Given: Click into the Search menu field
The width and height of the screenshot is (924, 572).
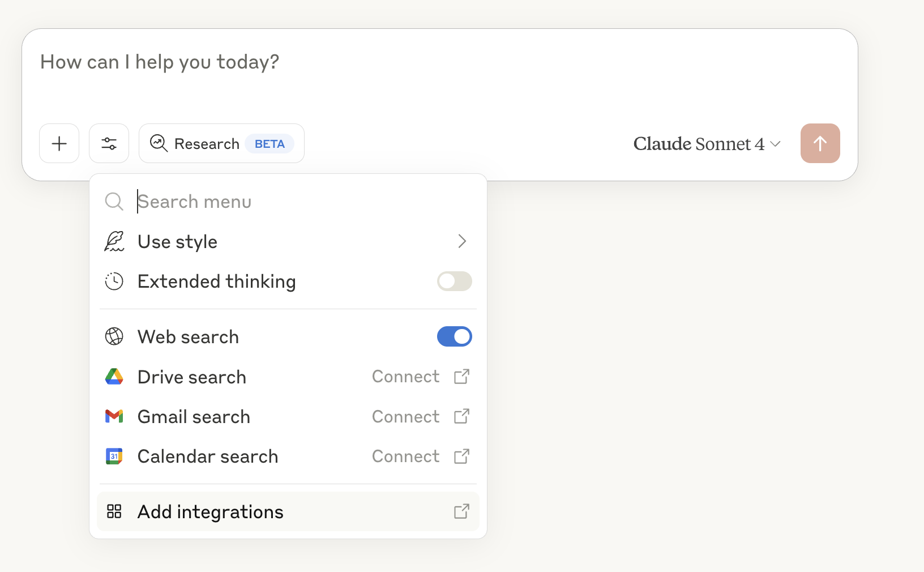Looking at the screenshot, I should click(x=283, y=202).
